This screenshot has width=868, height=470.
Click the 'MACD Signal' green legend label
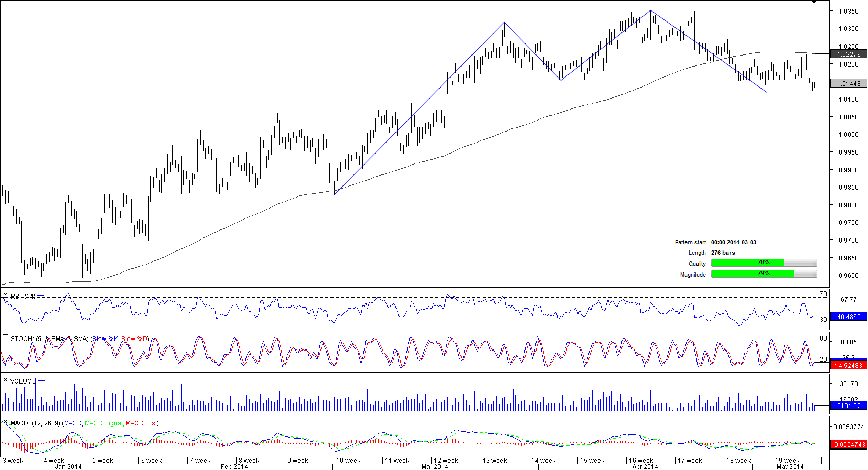pos(103,423)
